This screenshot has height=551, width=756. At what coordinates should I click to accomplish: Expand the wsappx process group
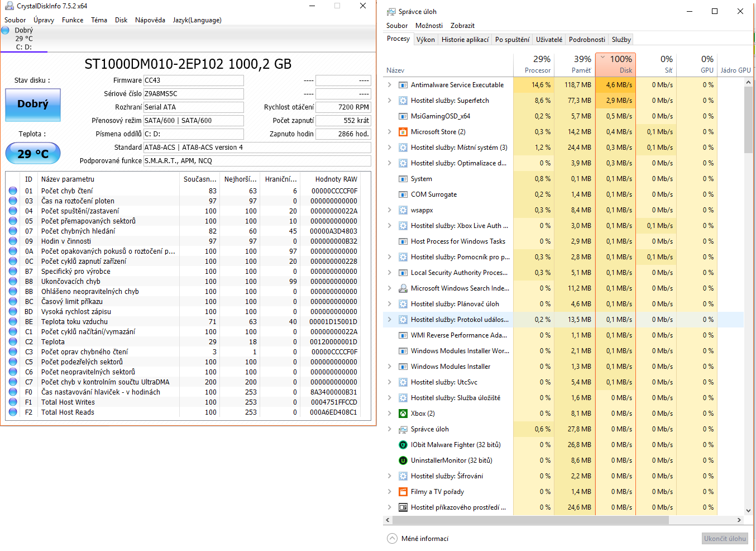tap(390, 210)
